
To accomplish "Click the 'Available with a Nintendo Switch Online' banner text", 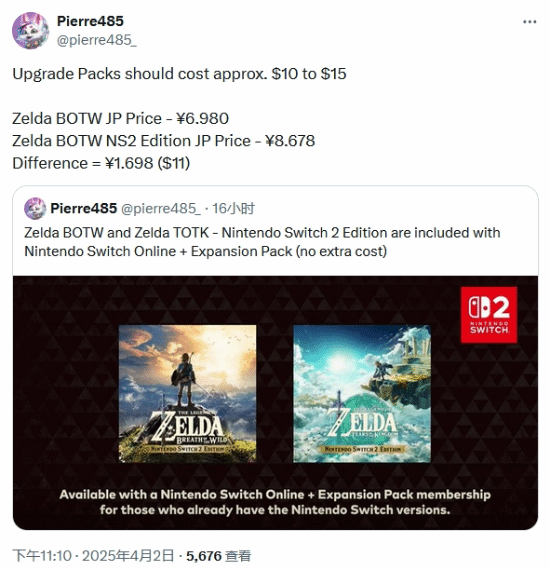I will 275,502.
